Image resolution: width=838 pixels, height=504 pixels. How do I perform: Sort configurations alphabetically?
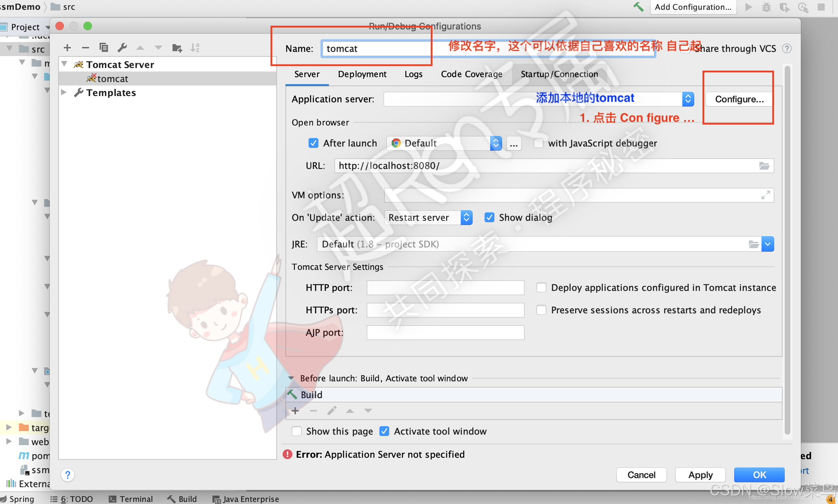(x=195, y=48)
